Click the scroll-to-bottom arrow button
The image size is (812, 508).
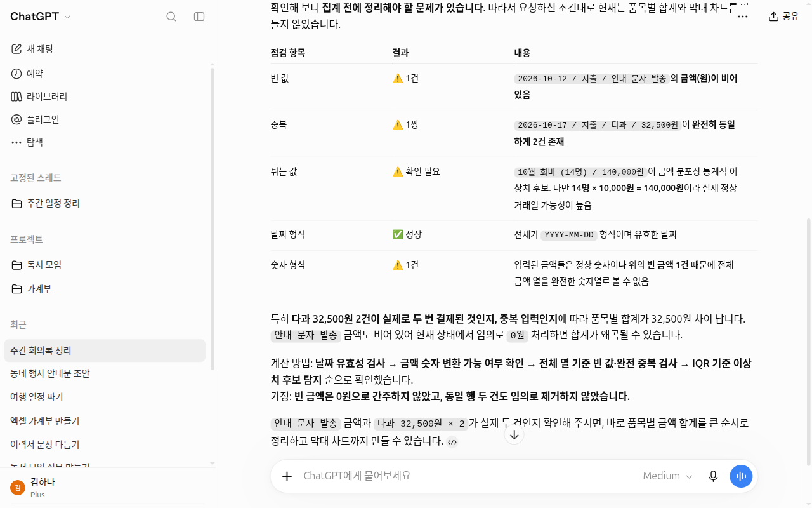click(x=514, y=435)
